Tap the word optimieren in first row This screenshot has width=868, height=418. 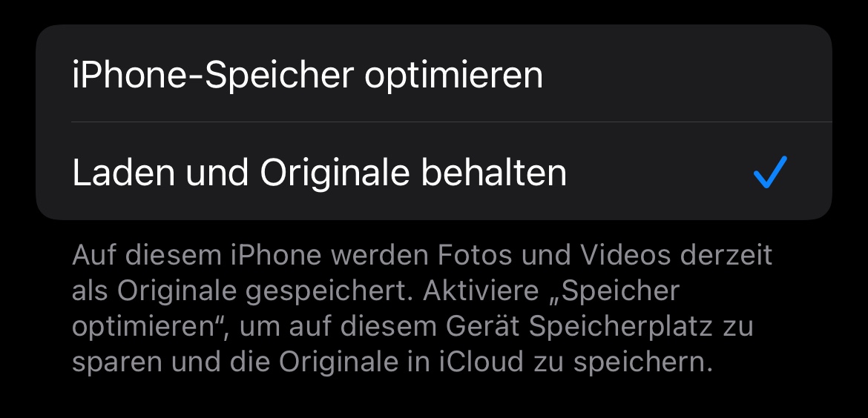click(x=453, y=76)
